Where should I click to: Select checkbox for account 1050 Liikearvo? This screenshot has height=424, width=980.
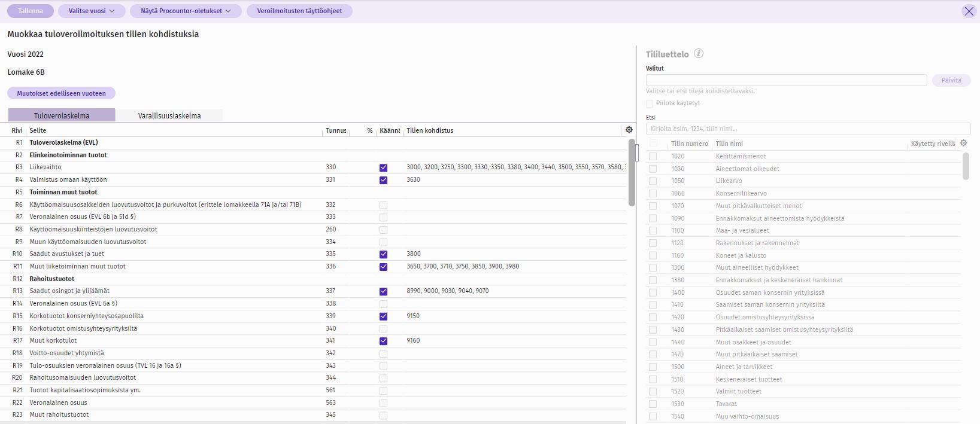(x=653, y=181)
